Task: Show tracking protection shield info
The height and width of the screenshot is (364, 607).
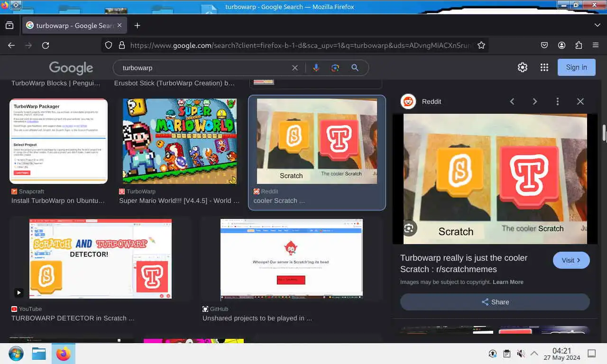Action: pos(109,45)
